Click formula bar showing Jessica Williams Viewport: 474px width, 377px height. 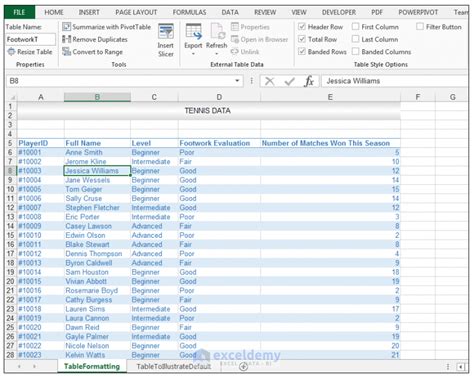394,81
